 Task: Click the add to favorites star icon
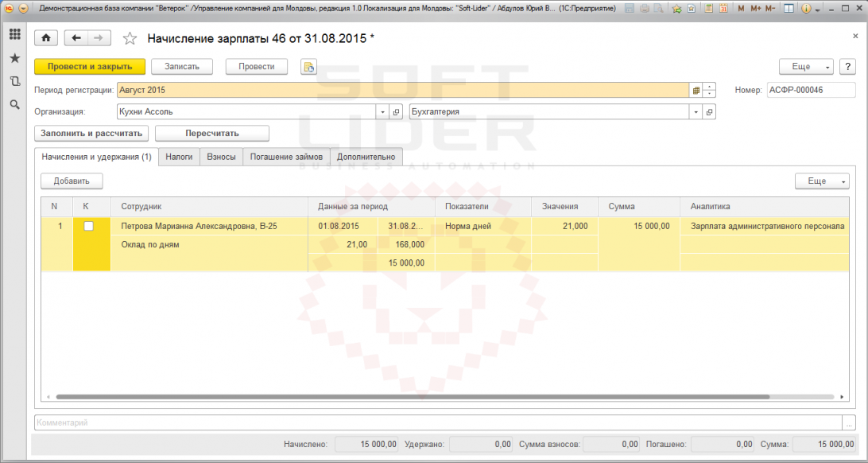(676, 8)
